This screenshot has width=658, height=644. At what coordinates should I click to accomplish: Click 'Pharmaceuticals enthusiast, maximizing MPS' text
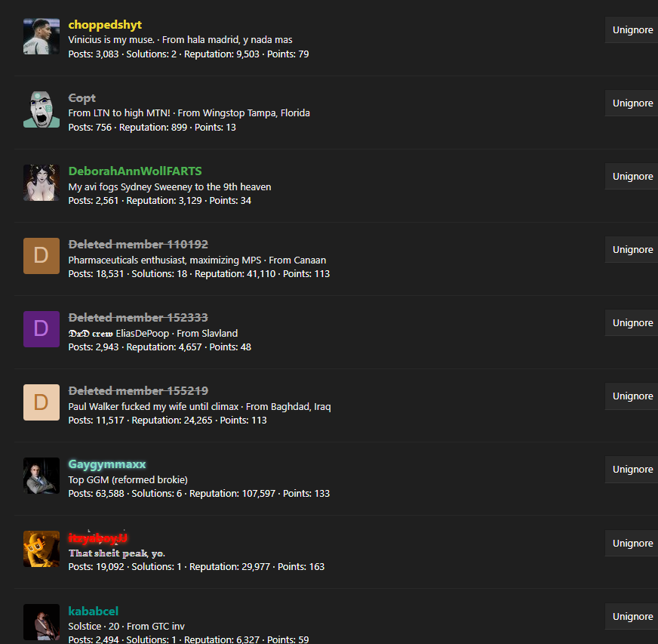(x=164, y=260)
